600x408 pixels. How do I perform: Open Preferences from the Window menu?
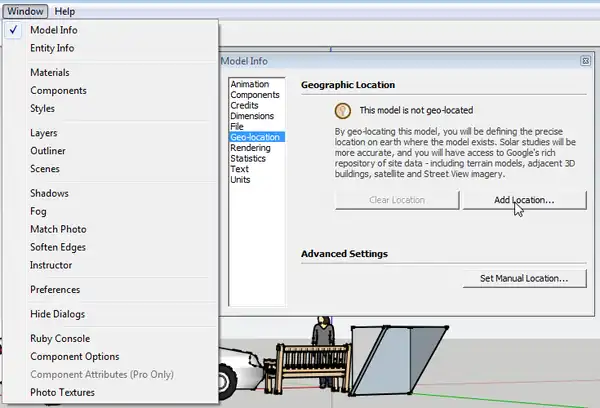click(x=55, y=290)
